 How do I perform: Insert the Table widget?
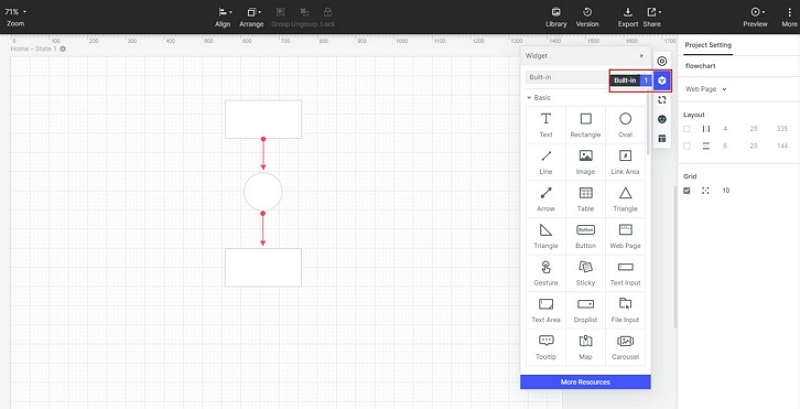tap(585, 199)
